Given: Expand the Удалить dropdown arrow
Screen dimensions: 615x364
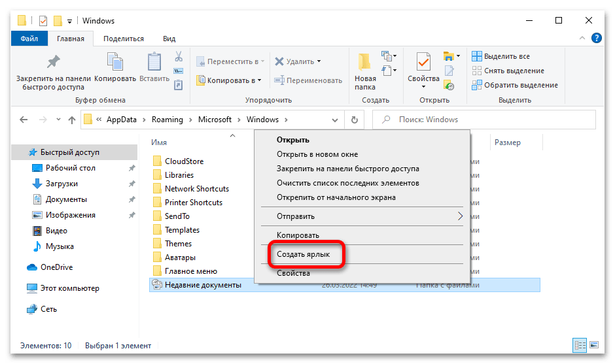Looking at the screenshot, I should click(x=319, y=61).
